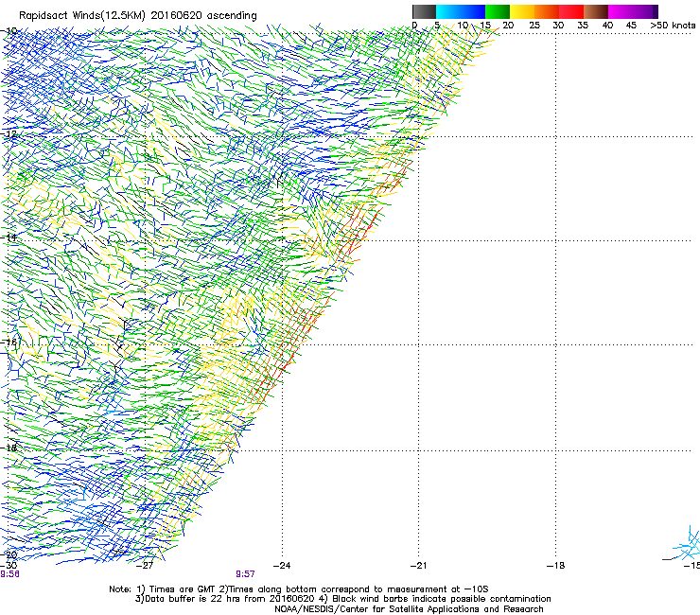Click the '25' legend scale number
Screen dimensions: 700x615
pos(534,26)
